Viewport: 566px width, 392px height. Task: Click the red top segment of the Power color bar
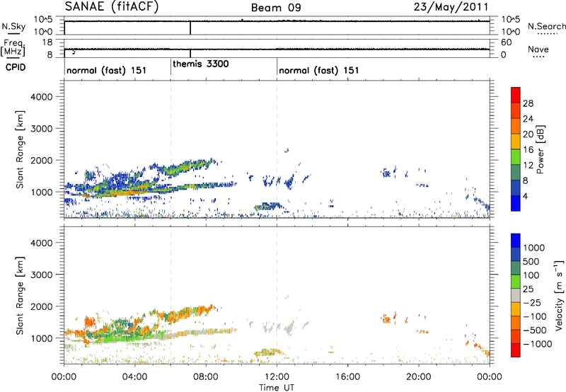[516, 95]
